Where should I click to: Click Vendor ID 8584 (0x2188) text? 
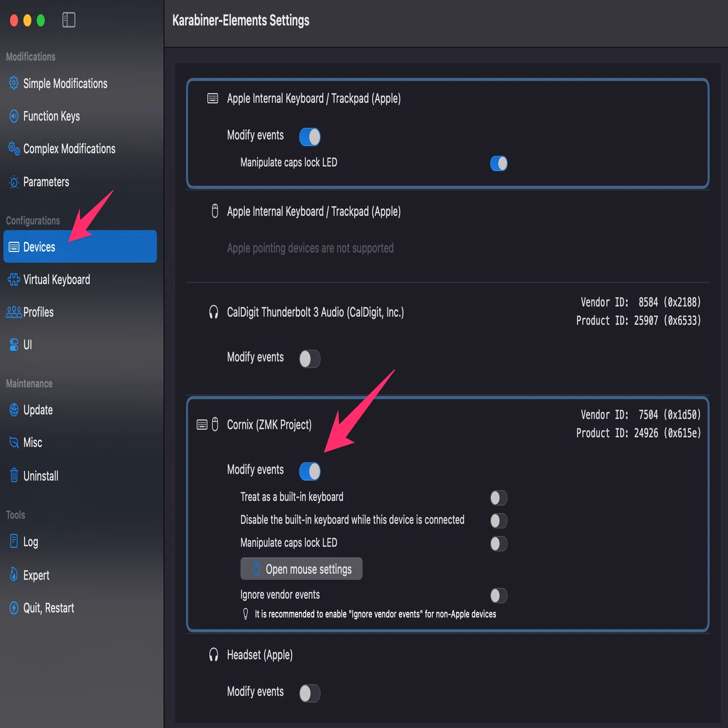640,302
